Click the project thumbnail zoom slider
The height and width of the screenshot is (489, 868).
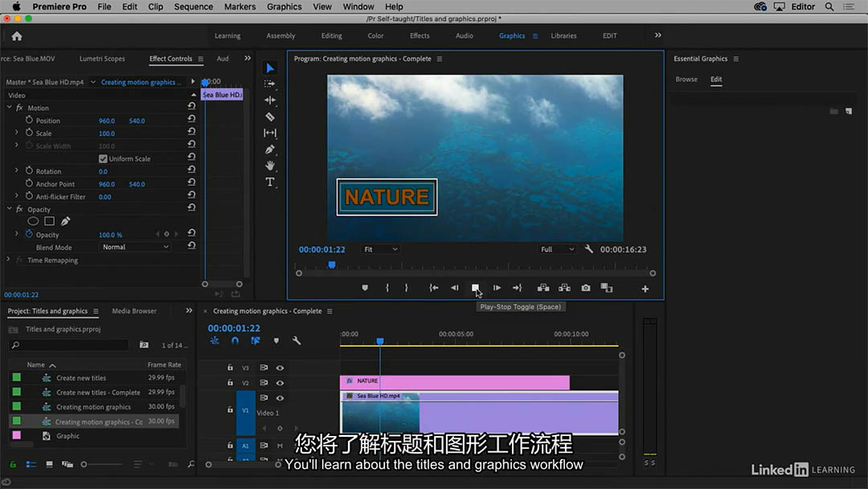100,464
